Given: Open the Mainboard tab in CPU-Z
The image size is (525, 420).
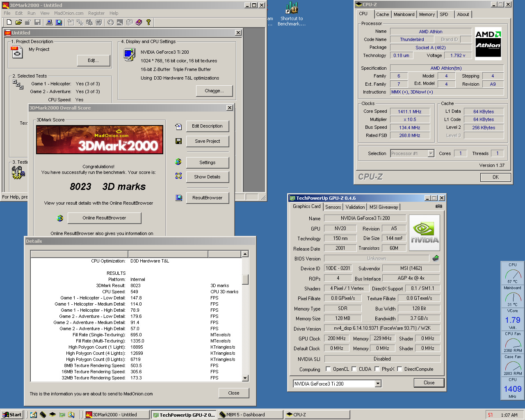Looking at the screenshot, I should pos(404,14).
